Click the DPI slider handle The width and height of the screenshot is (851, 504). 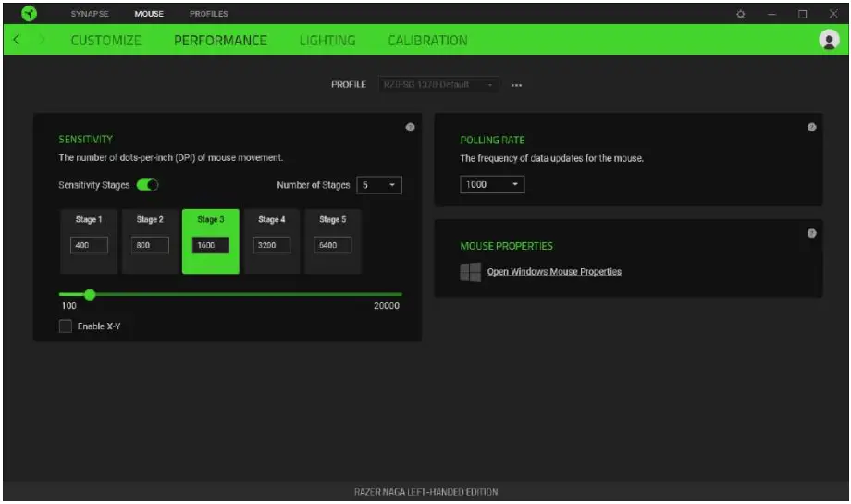[90, 295]
